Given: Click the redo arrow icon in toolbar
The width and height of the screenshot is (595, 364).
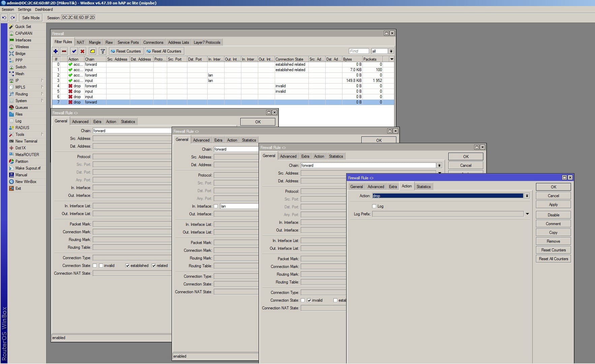Looking at the screenshot, I should 13,18.
